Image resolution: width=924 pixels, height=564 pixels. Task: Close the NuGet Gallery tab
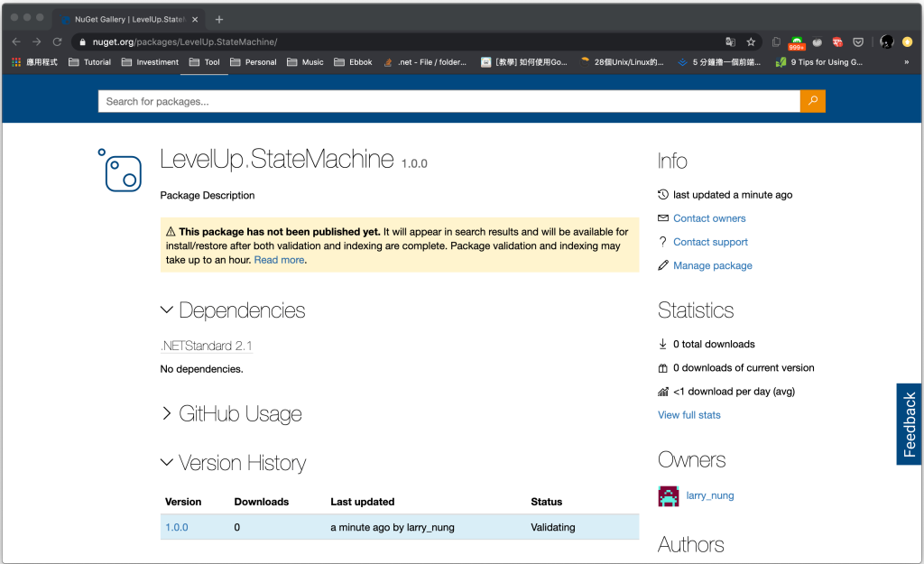pyautogui.click(x=195, y=20)
